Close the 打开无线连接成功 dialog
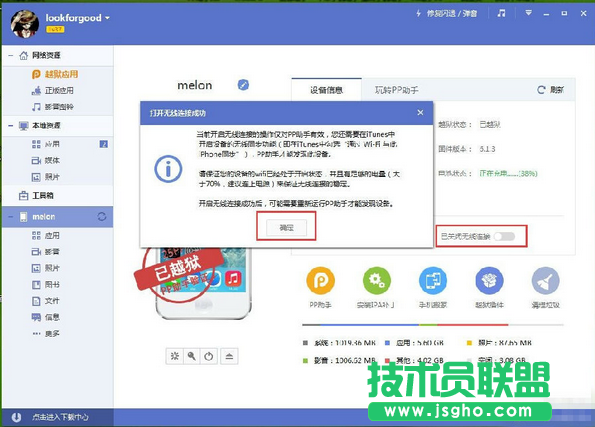Screen dimensions: 595x427 tap(420, 113)
